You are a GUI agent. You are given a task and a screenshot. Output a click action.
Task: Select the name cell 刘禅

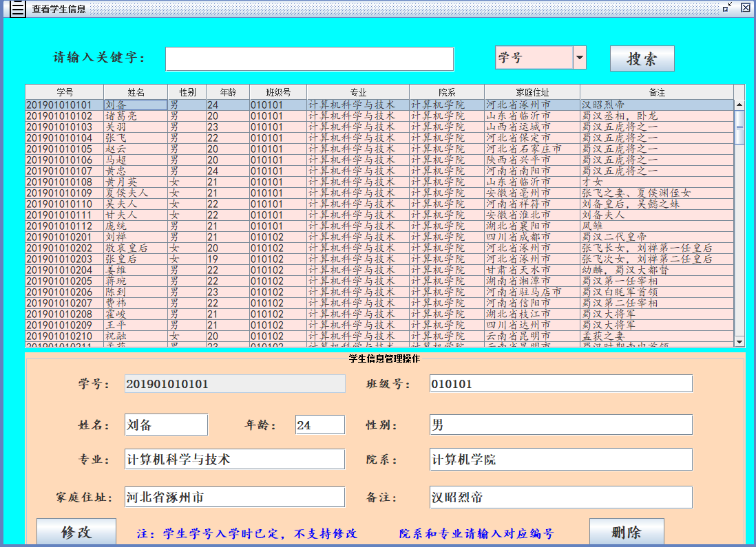pyautogui.click(x=136, y=237)
